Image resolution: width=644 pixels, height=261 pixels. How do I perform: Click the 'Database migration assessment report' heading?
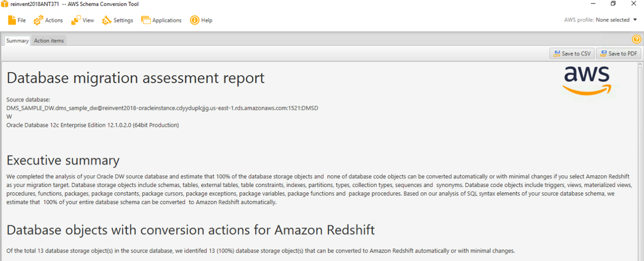(x=136, y=78)
